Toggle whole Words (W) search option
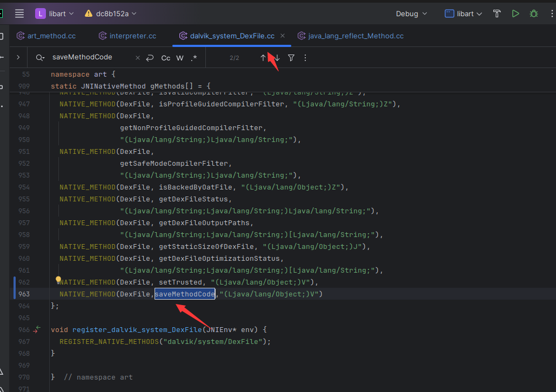 pos(180,58)
